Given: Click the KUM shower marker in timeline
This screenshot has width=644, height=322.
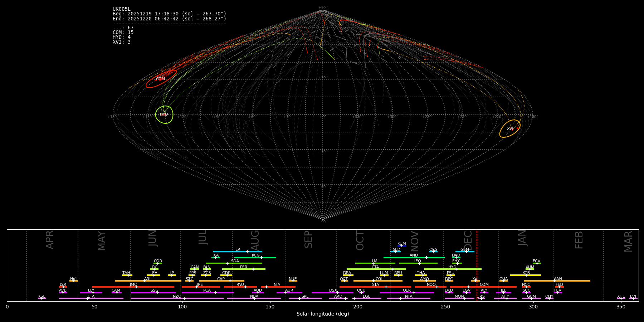Looking at the screenshot, I should tap(402, 246).
